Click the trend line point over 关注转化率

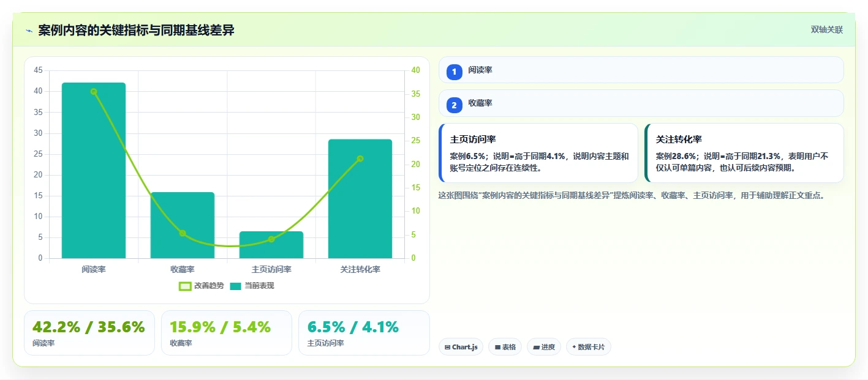[360, 158]
